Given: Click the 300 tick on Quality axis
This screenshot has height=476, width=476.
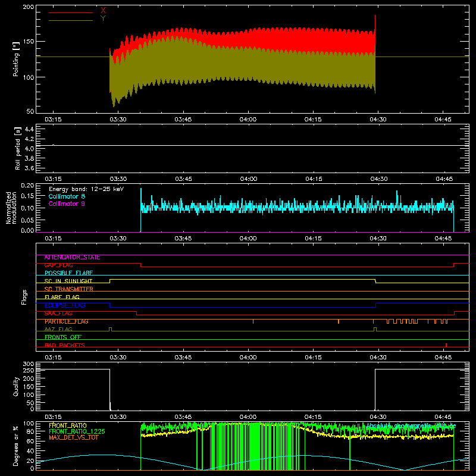Looking at the screenshot, I should 29,364.
